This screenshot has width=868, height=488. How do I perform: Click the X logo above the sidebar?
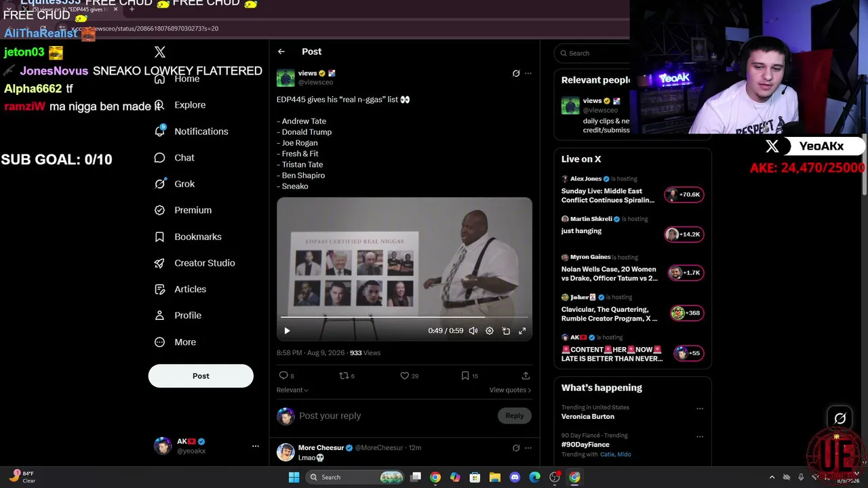click(x=160, y=52)
